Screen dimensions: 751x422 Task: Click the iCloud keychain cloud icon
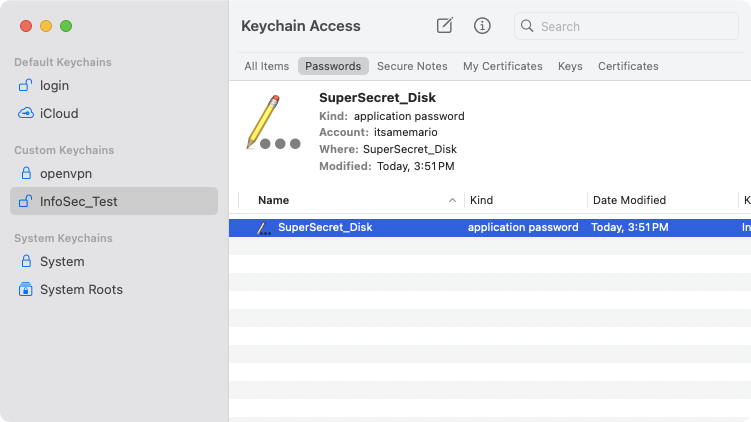coord(26,114)
